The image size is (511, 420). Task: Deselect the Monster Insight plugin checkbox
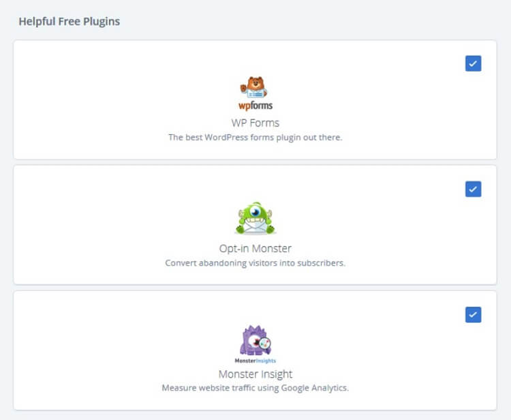pos(474,315)
